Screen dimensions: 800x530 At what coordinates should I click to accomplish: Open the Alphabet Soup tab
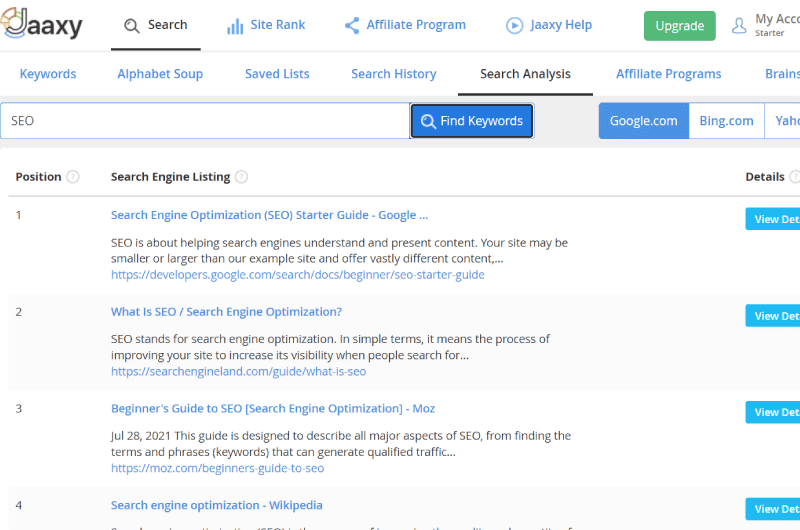[x=160, y=74]
